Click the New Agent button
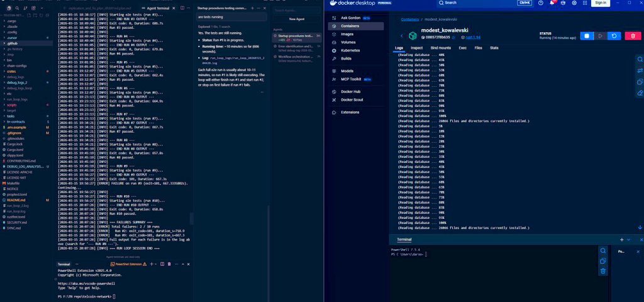The height and width of the screenshot is (302, 644). point(296,19)
